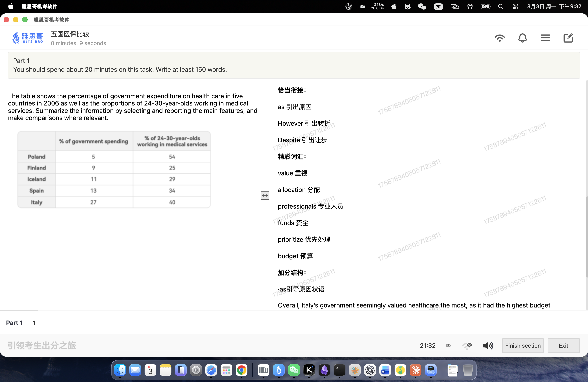This screenshot has height=382, width=588.
Task: Open System Settings from the dock
Action: (196, 370)
